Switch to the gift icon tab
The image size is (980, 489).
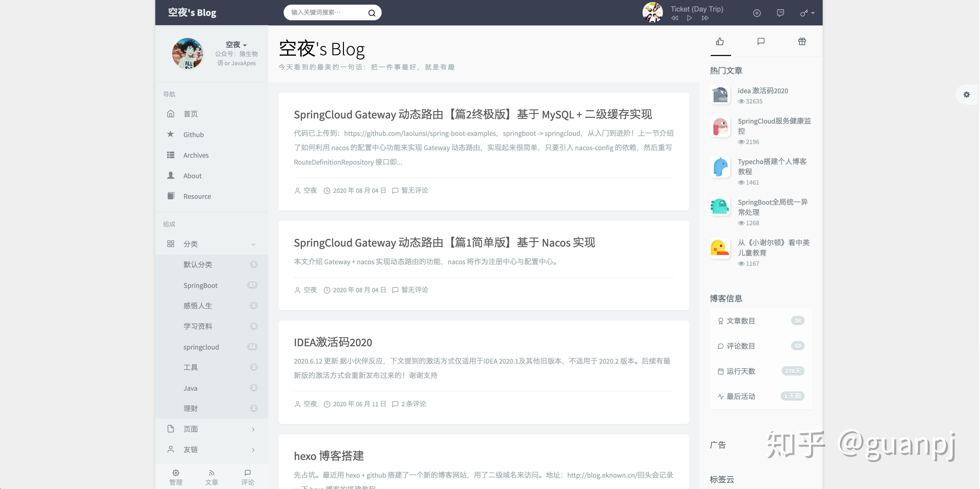tap(802, 41)
